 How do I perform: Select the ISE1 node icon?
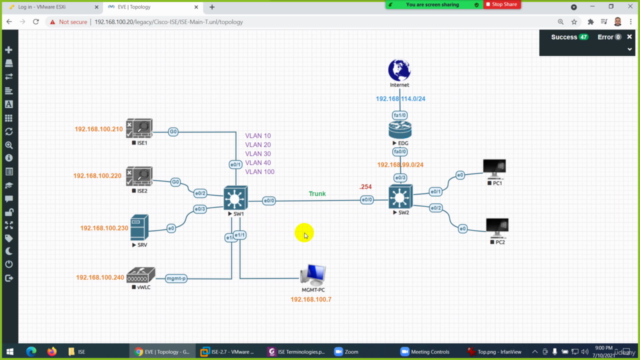click(x=139, y=129)
